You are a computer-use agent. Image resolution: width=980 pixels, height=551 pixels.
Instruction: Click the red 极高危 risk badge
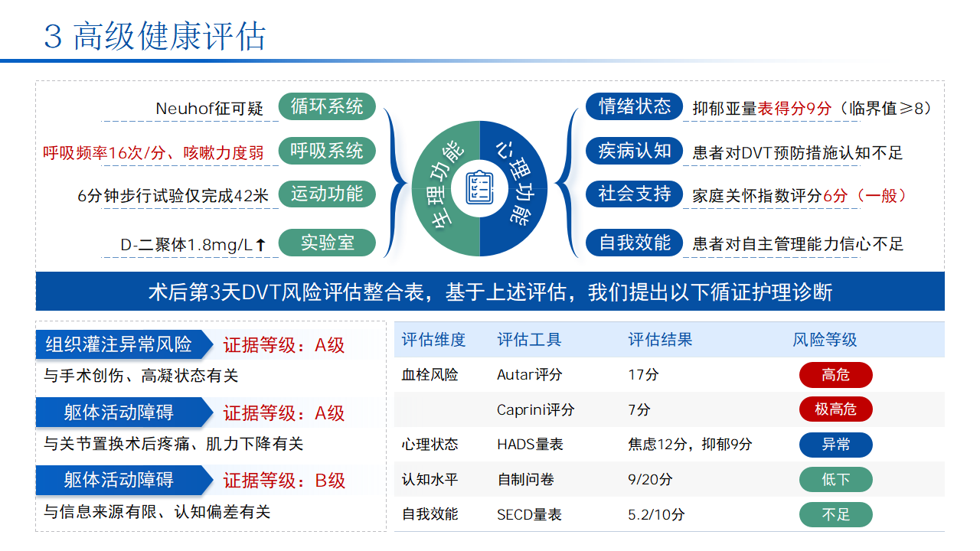click(836, 409)
